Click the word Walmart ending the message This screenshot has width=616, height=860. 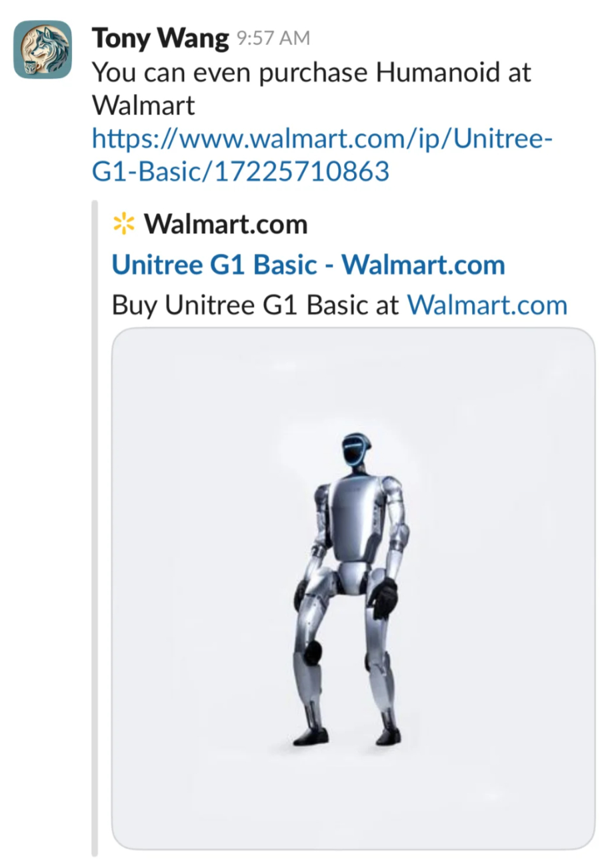[143, 105]
